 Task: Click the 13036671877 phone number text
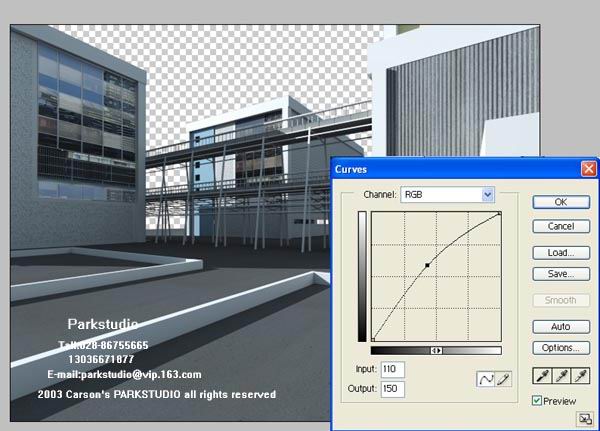101,359
